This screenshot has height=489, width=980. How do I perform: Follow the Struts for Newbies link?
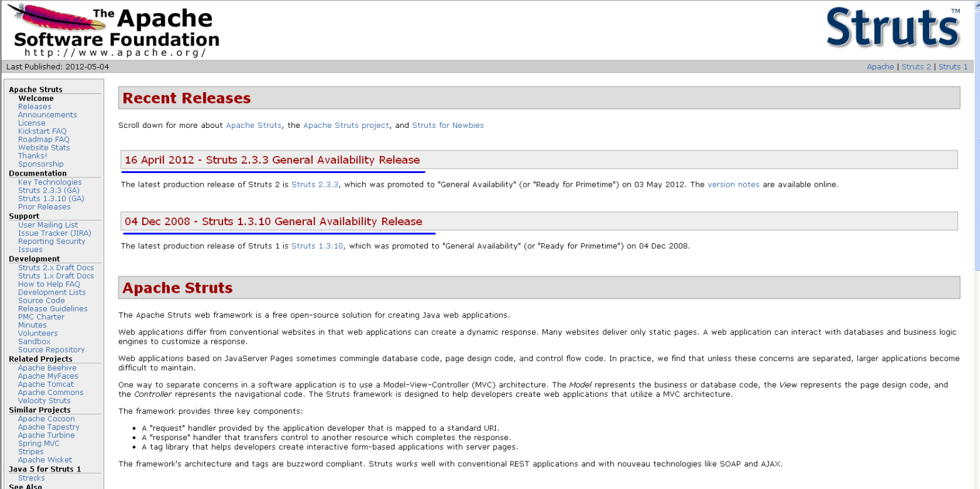(448, 125)
